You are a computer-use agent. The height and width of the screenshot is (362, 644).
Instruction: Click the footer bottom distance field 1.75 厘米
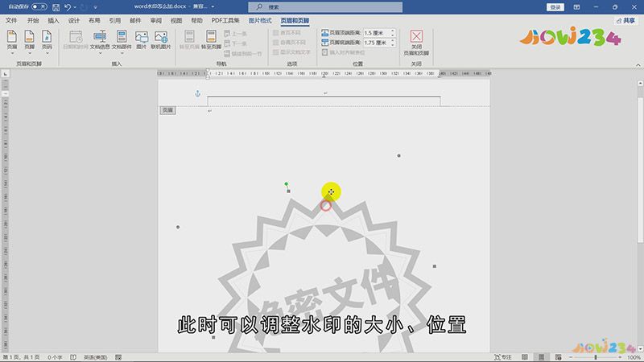tap(376, 43)
